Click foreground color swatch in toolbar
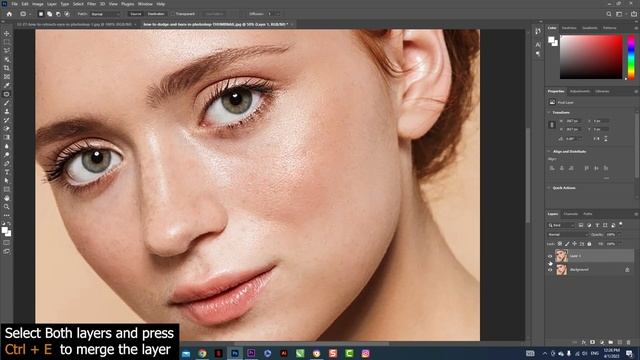Viewport: 640px width, 360px height. [4, 230]
